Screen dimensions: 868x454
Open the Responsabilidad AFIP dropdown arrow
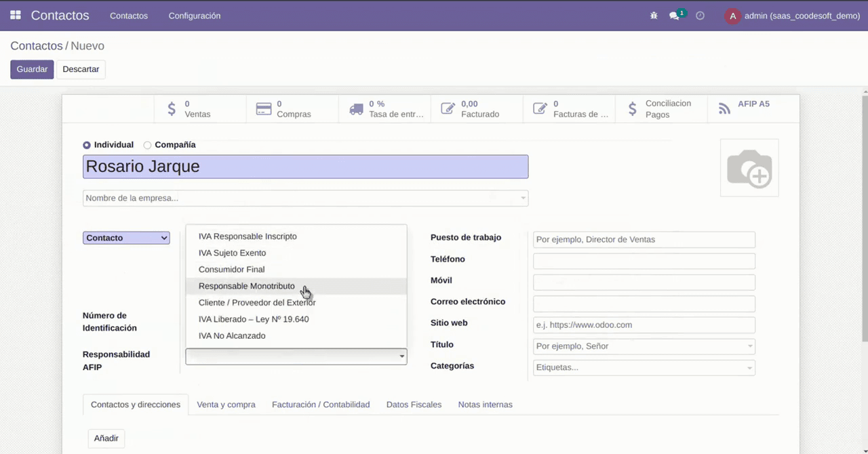pos(401,356)
